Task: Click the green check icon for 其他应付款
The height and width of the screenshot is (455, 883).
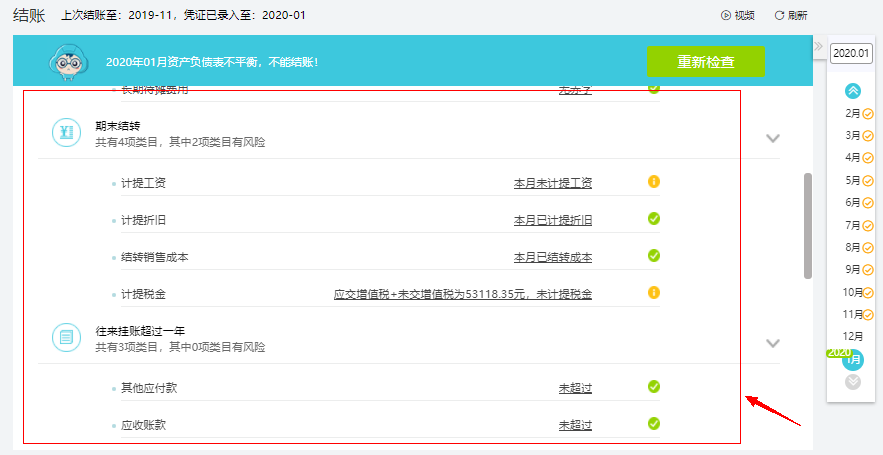Action: tap(653, 386)
